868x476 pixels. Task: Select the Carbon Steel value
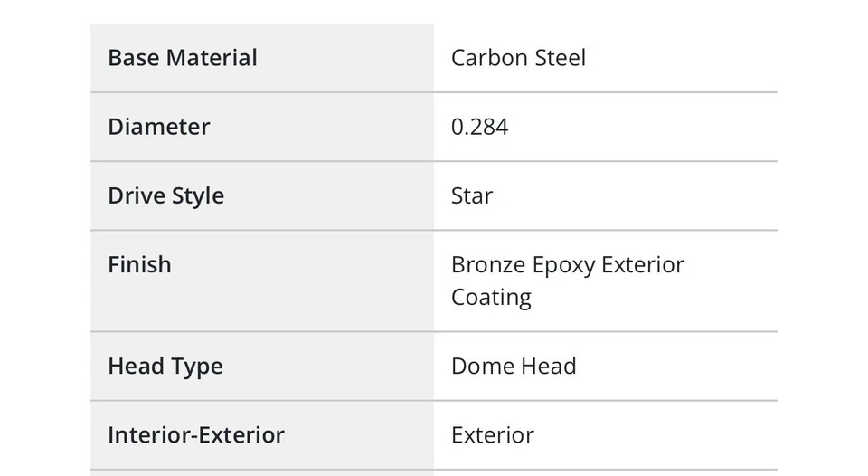pos(518,58)
